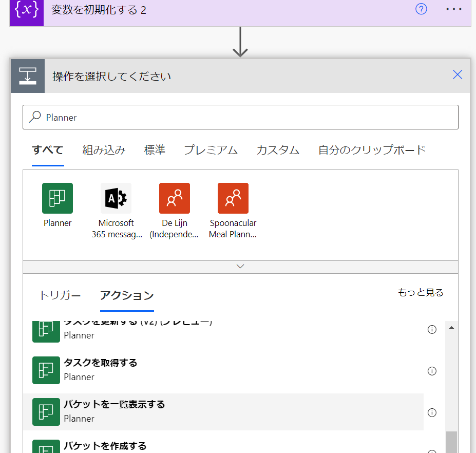
Task: Choose the バケットを作成する action
Action: click(x=223, y=444)
